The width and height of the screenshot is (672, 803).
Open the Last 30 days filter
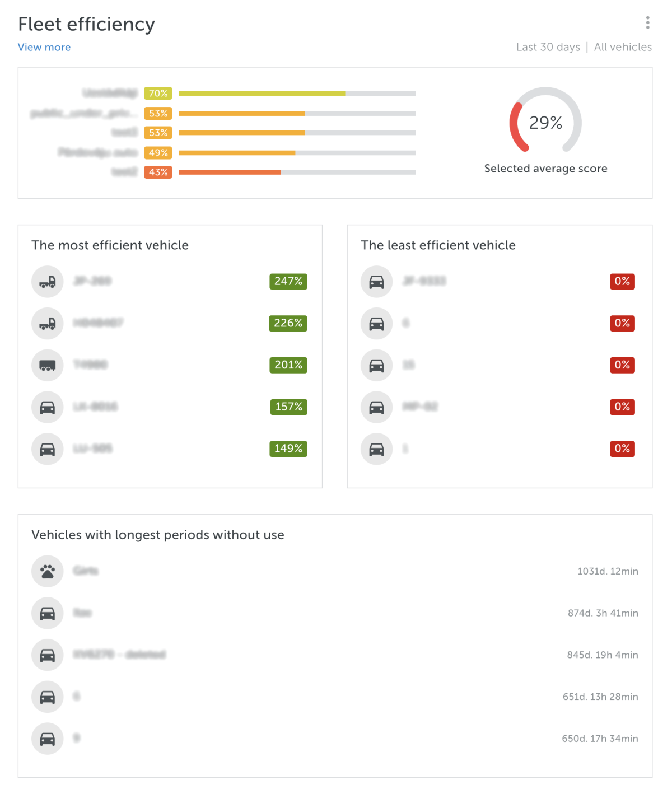click(548, 47)
